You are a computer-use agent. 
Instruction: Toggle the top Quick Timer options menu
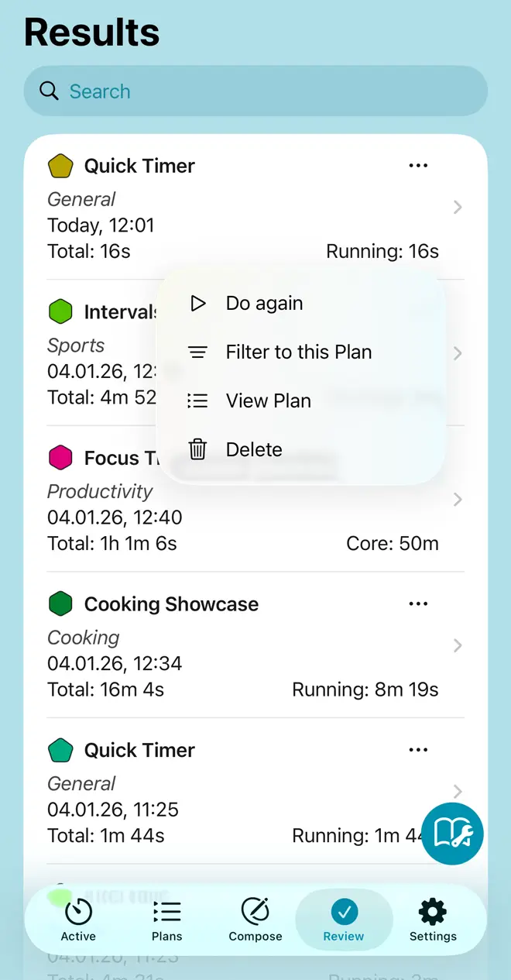pyautogui.click(x=418, y=165)
